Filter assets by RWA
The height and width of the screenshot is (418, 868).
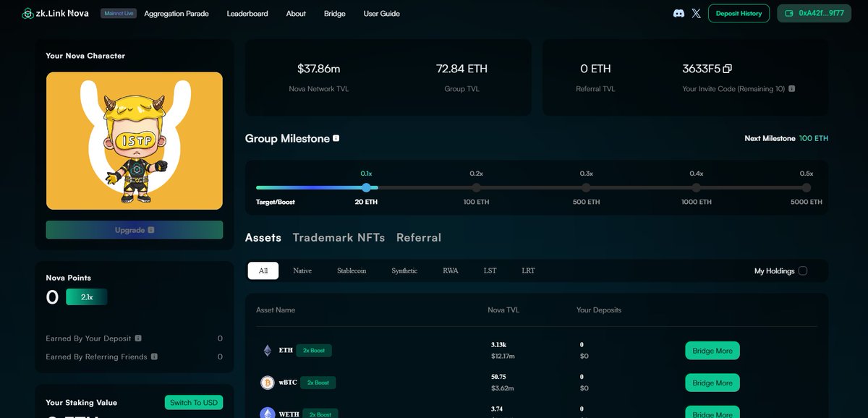click(x=451, y=270)
